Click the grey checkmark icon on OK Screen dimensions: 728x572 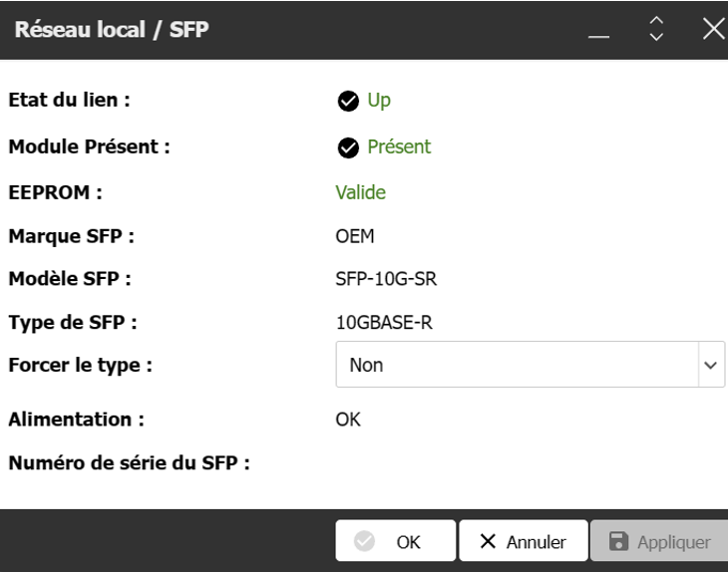[x=364, y=541]
